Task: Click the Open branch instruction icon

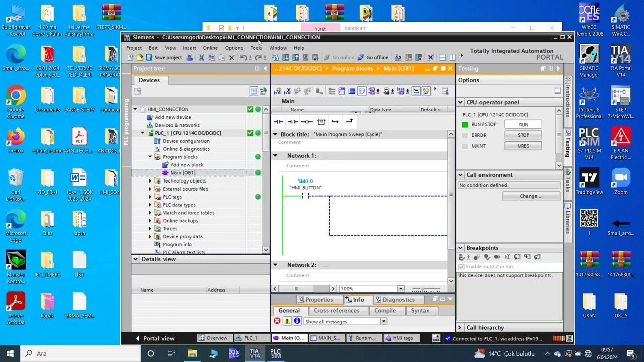Action: (x=335, y=122)
